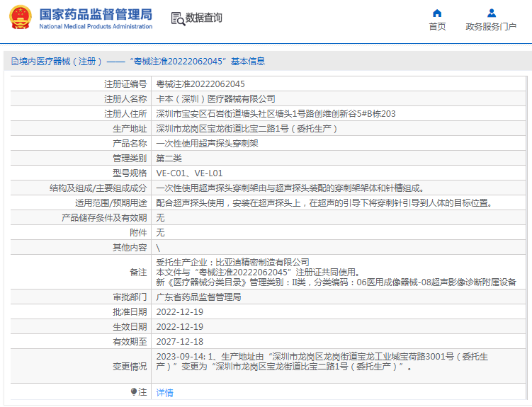The width and height of the screenshot is (532, 407).
Task: Click National Medical Products Administration subtitle
Action: point(96,26)
